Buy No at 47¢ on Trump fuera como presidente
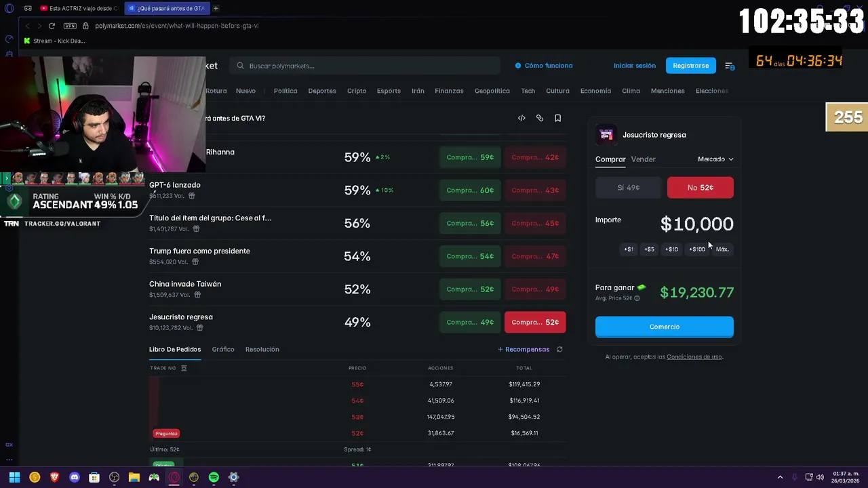Viewport: 868px width, 488px height. click(x=535, y=256)
